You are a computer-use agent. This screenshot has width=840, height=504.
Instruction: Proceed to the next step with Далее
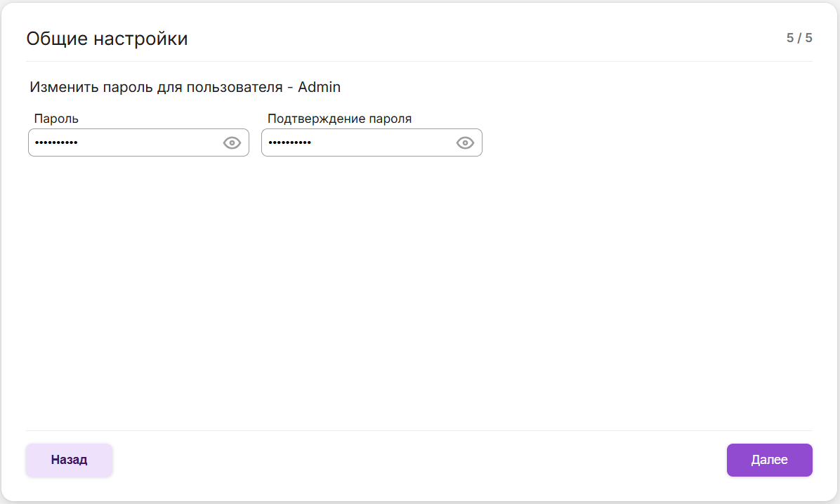pyautogui.click(x=769, y=460)
